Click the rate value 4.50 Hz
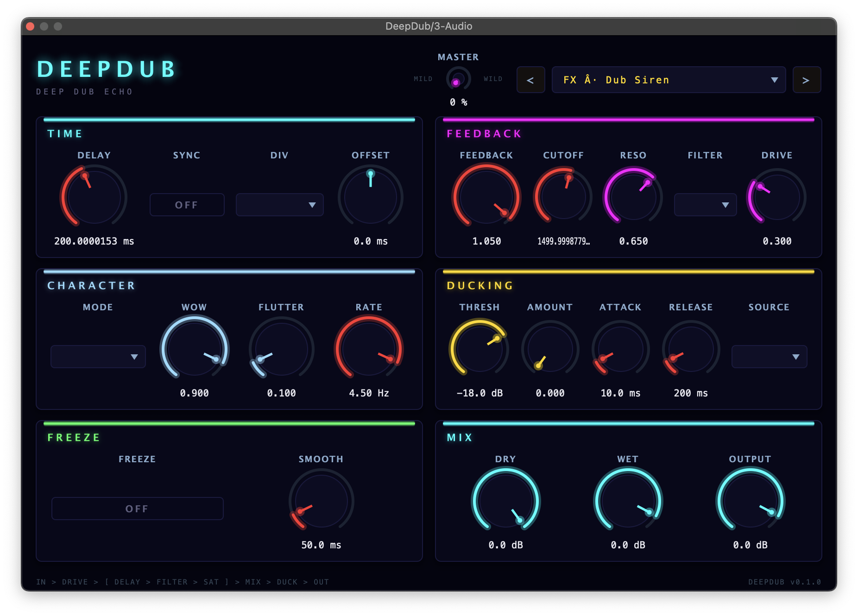The width and height of the screenshot is (858, 616). point(369,393)
